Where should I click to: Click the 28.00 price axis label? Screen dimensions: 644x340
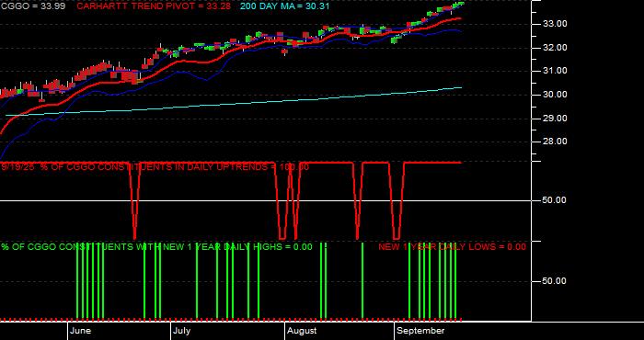coord(555,142)
